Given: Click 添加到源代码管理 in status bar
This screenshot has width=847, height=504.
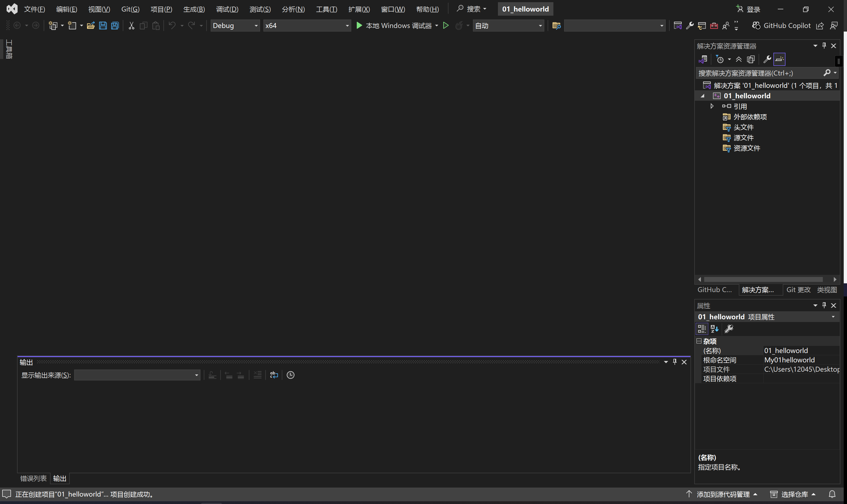Looking at the screenshot, I should click(721, 494).
